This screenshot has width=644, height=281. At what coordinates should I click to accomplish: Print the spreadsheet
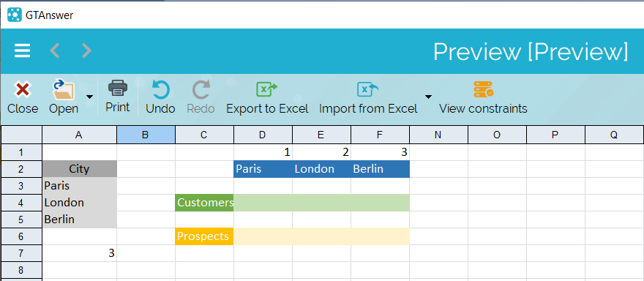pos(118,97)
